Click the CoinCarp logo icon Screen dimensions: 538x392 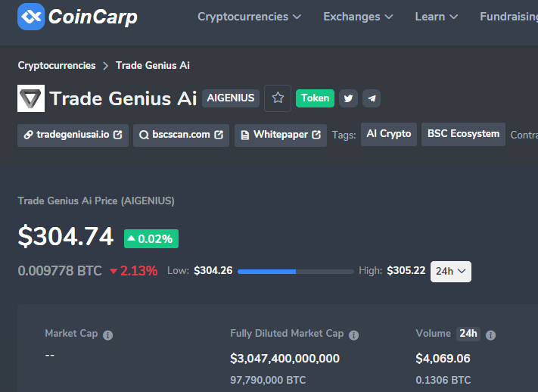pos(31,17)
